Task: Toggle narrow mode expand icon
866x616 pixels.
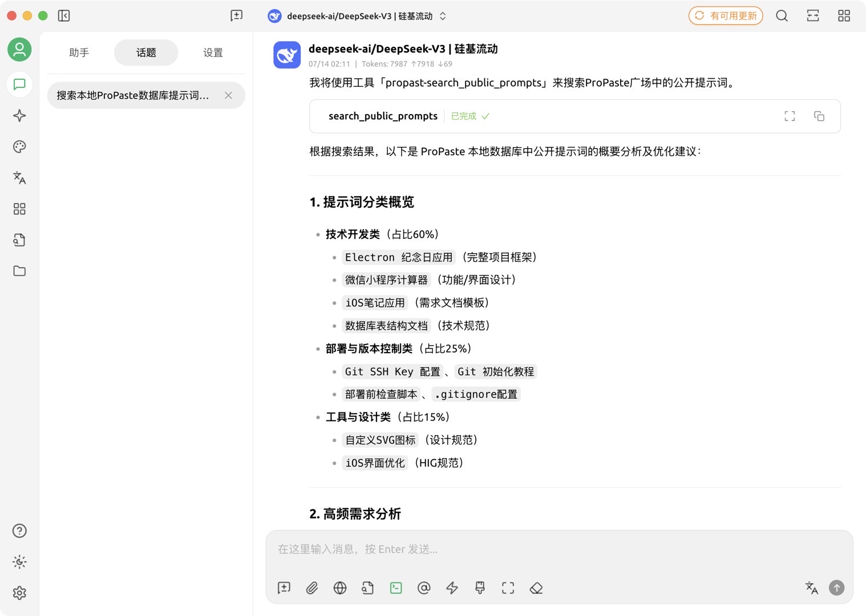Action: tap(813, 16)
